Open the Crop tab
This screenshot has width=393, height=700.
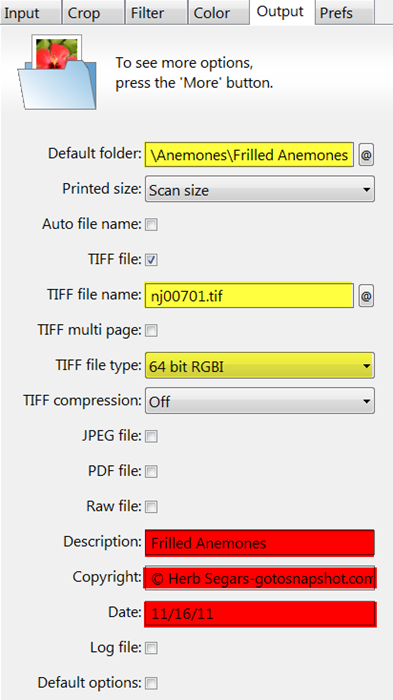point(92,12)
